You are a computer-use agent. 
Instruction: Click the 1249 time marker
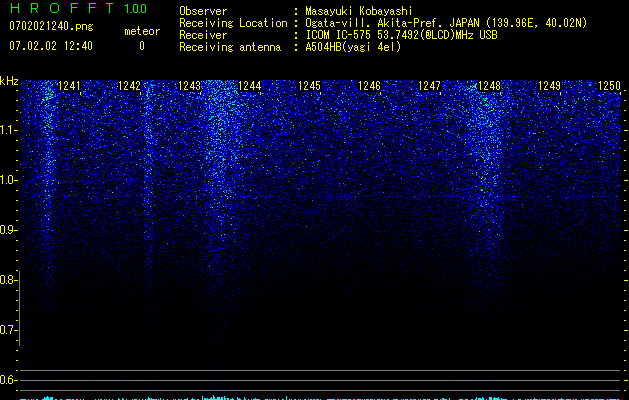pos(549,86)
